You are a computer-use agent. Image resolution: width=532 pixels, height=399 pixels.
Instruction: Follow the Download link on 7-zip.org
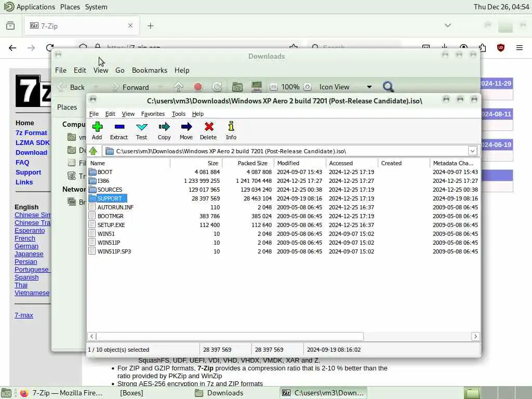31,152
